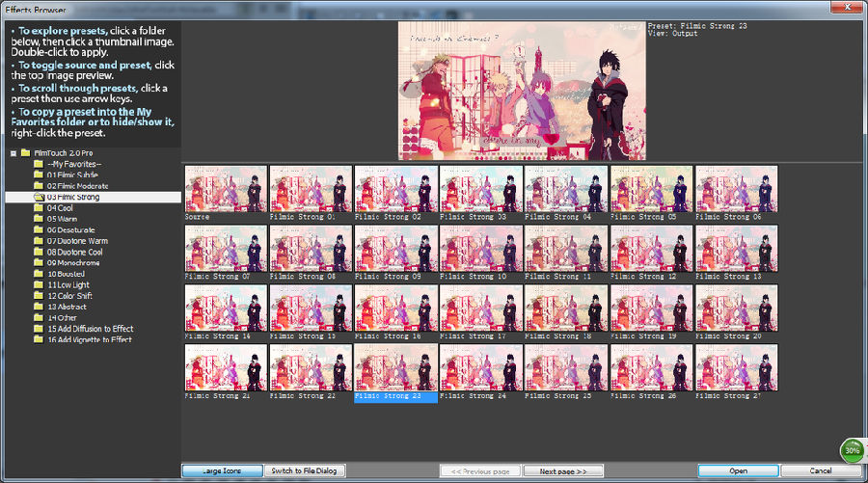Close the Effects Browser window

(x=847, y=7)
